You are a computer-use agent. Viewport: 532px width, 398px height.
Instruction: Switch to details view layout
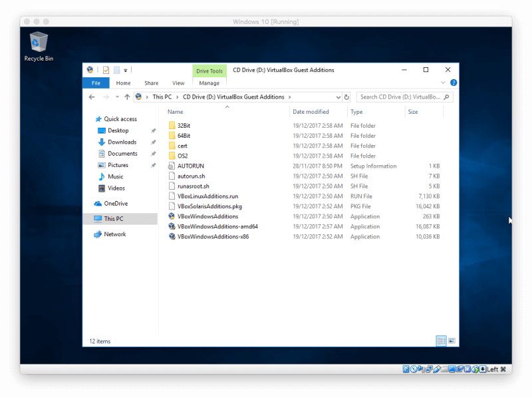pos(442,341)
